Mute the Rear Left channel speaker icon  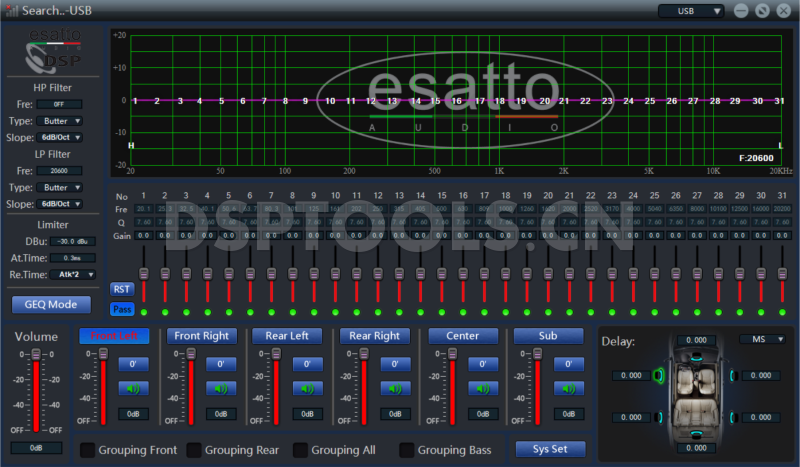pos(307,388)
